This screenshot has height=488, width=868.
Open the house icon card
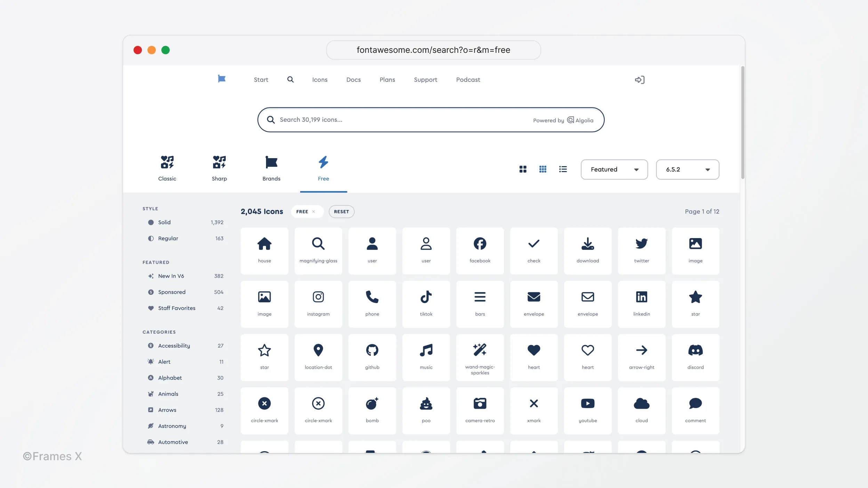(264, 251)
